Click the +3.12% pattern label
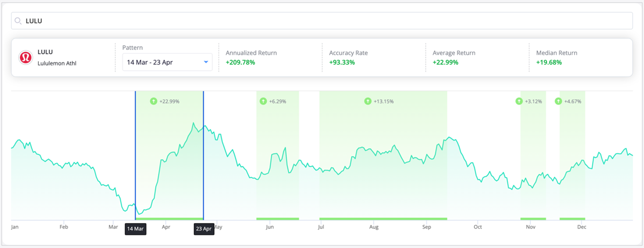 coord(533,102)
